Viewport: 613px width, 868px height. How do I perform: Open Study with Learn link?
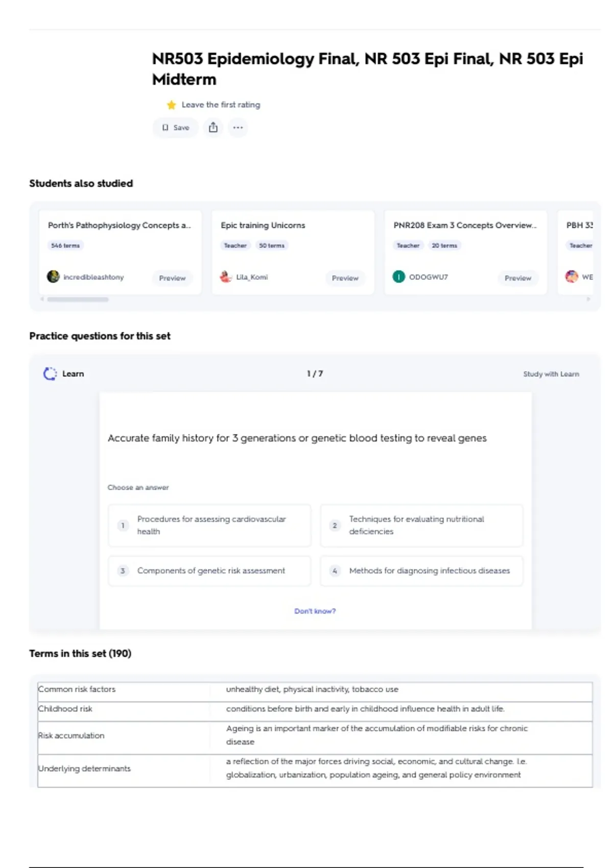[x=551, y=374]
